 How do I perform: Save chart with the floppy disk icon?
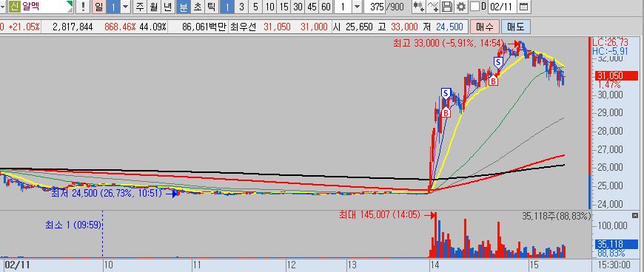(x=447, y=7)
